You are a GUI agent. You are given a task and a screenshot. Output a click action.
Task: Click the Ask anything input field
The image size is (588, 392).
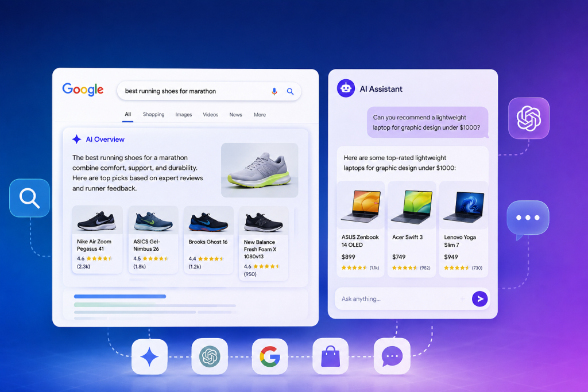(x=412, y=298)
